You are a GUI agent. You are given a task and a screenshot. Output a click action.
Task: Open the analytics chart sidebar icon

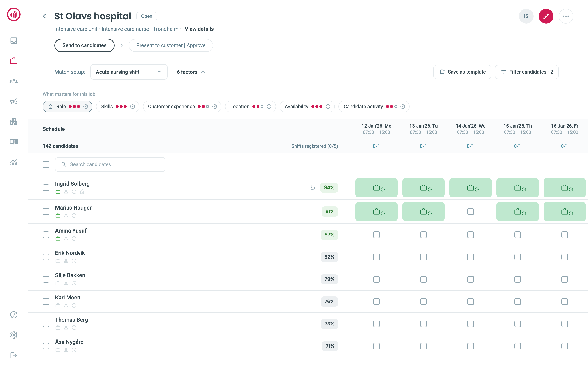click(x=14, y=162)
